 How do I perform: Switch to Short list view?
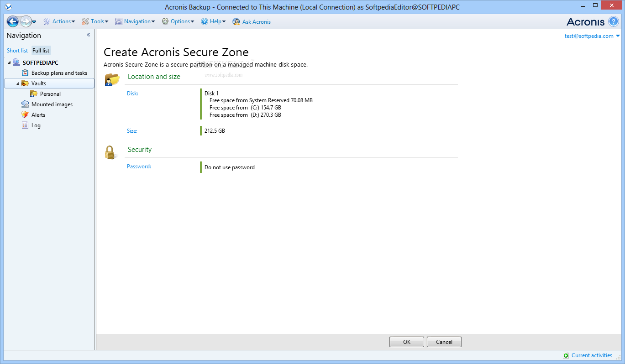17,51
